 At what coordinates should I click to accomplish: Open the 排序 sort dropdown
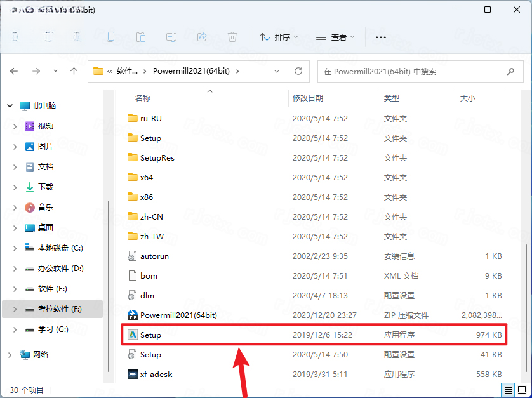pos(279,37)
